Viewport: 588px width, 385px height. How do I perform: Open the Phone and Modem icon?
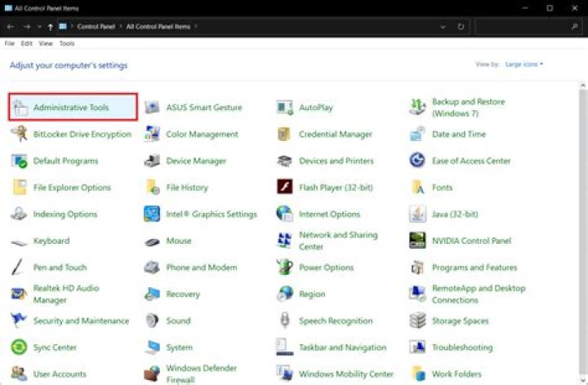point(152,268)
